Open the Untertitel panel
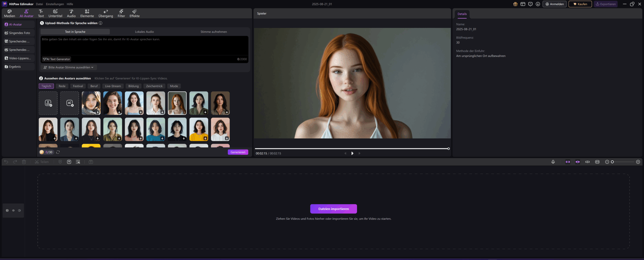Viewport: 644px width, 260px height. coord(55,13)
